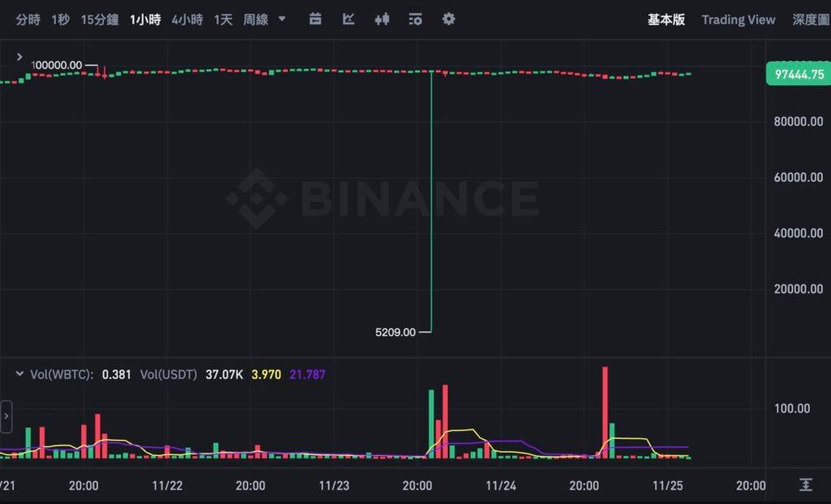Expand the main chart legend chevron
The image size is (831, 504).
point(19,57)
